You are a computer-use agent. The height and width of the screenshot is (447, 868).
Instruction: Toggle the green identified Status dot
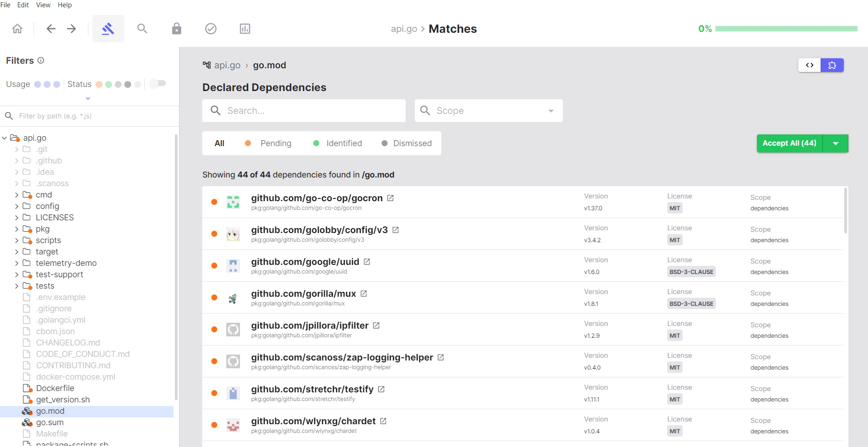click(x=108, y=84)
